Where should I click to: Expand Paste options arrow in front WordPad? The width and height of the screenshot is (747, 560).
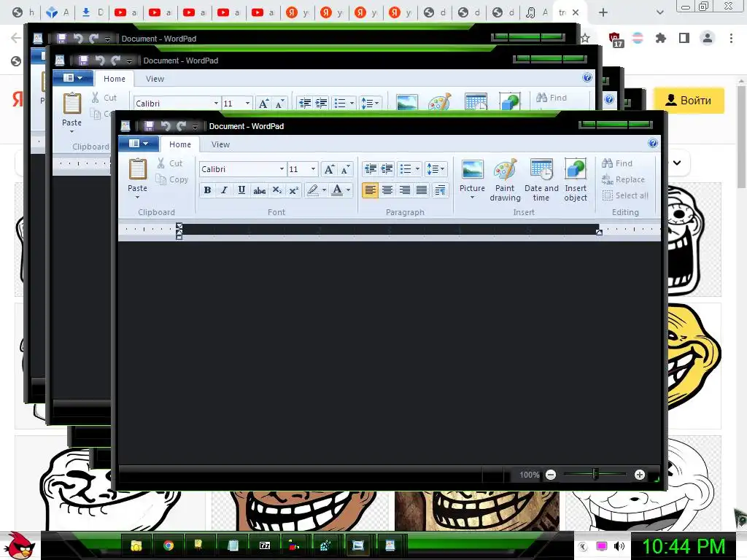click(137, 197)
